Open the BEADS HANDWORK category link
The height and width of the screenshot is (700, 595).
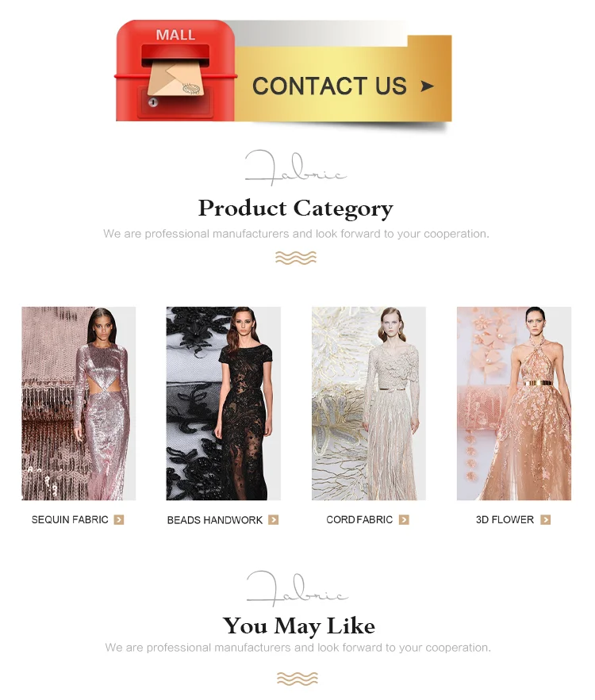tap(215, 520)
